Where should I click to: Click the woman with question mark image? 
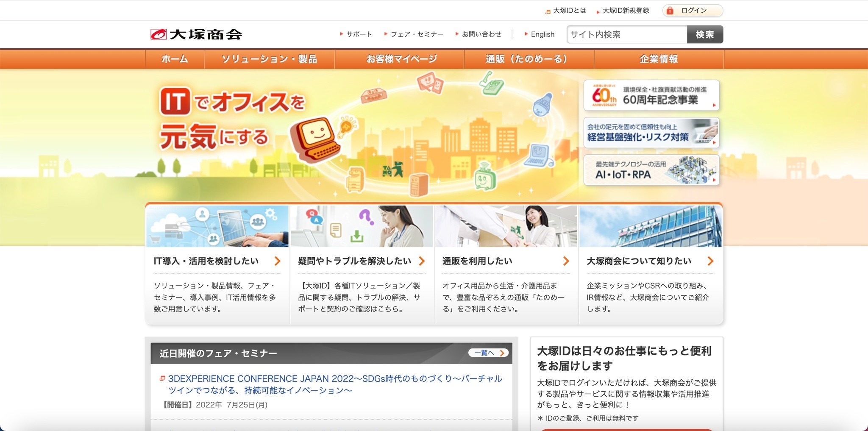[x=362, y=226]
